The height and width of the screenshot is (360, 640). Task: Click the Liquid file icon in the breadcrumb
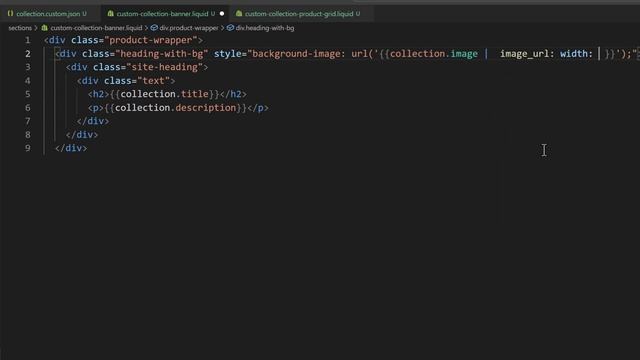[x=44, y=28]
